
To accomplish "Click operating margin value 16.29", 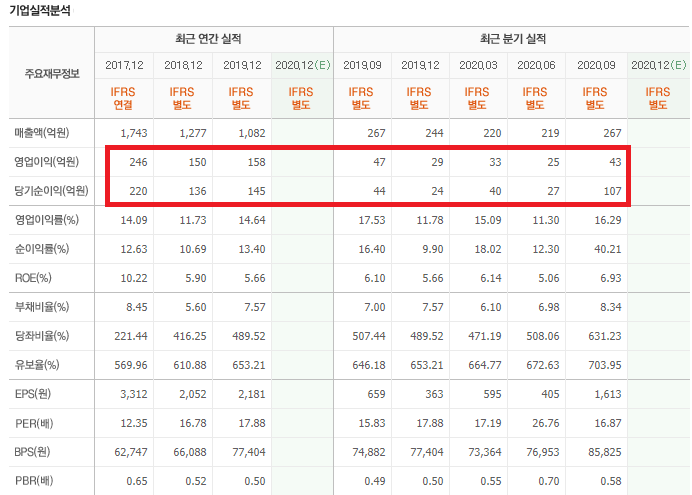I will pyautogui.click(x=608, y=220).
